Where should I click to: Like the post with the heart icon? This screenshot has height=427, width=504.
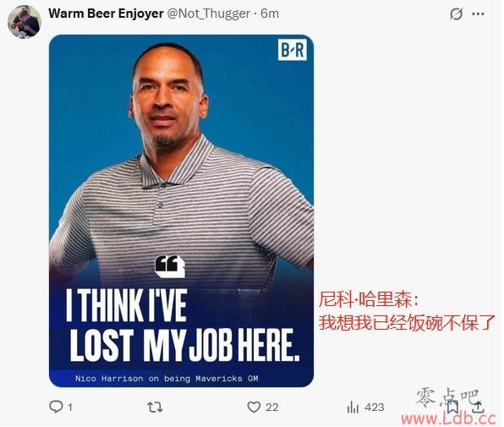click(x=254, y=407)
